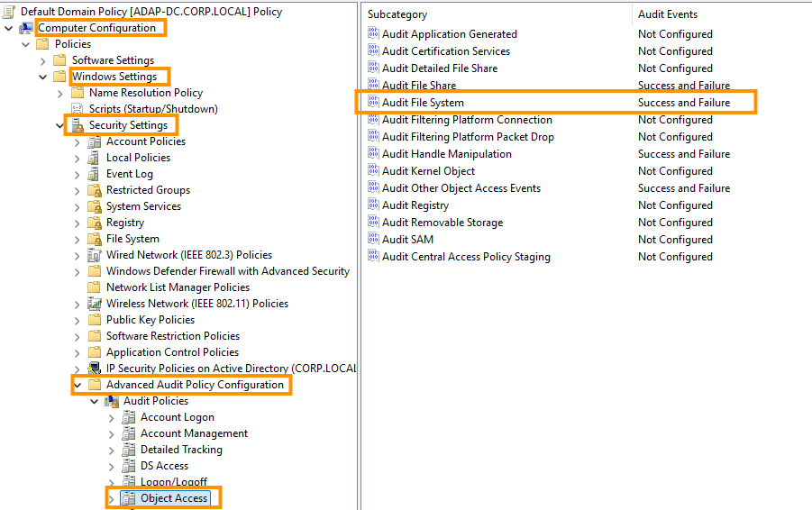Click the Audit File System row icon
812x510 pixels.
(373, 102)
